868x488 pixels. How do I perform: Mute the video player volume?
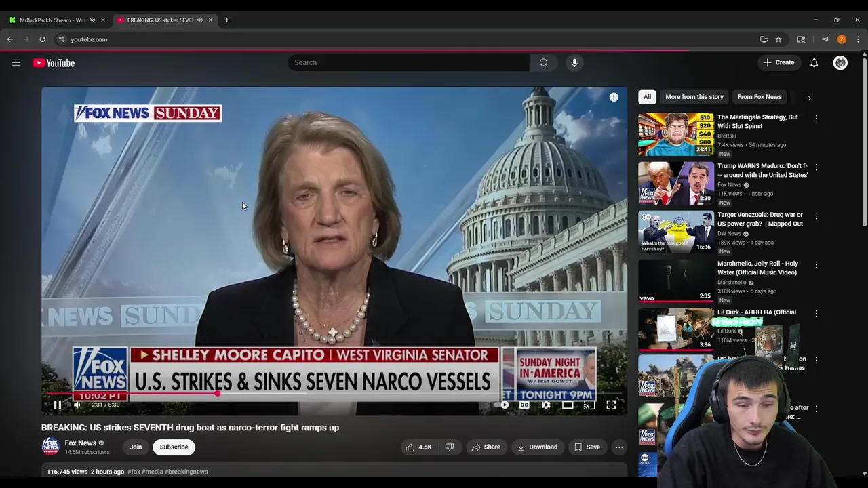pos(77,405)
